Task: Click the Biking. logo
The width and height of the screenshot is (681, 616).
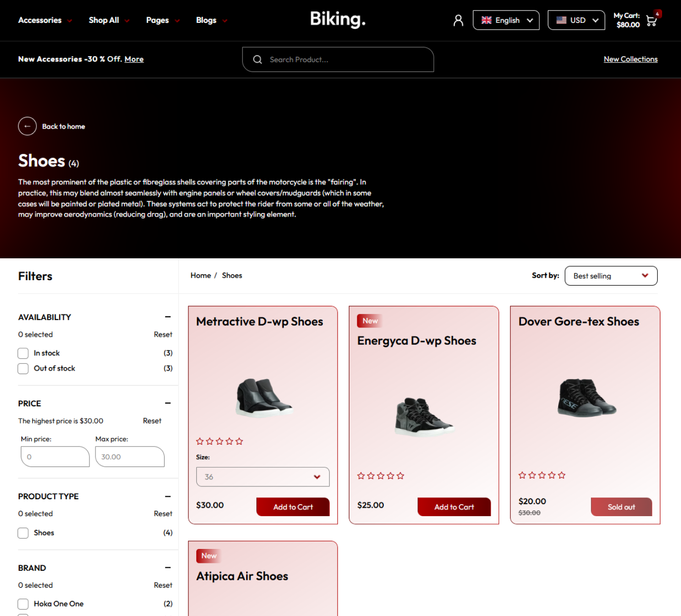Action: (338, 19)
